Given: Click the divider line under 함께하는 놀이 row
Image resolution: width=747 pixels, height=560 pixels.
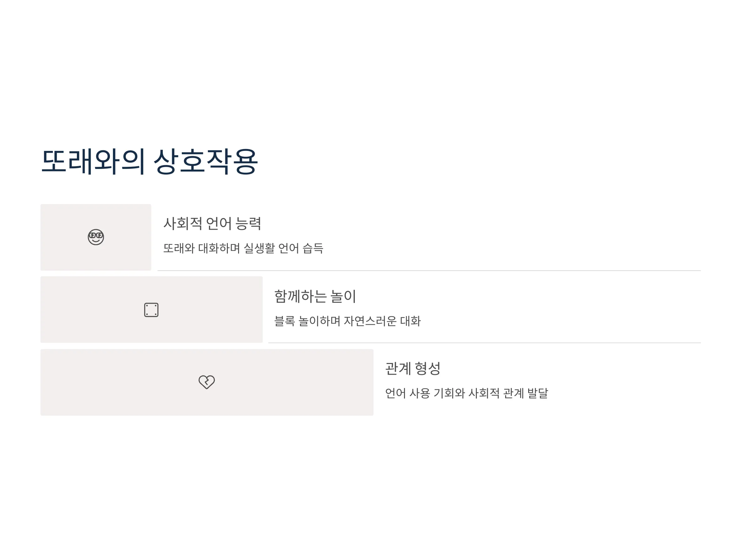Looking at the screenshot, I should (x=485, y=343).
